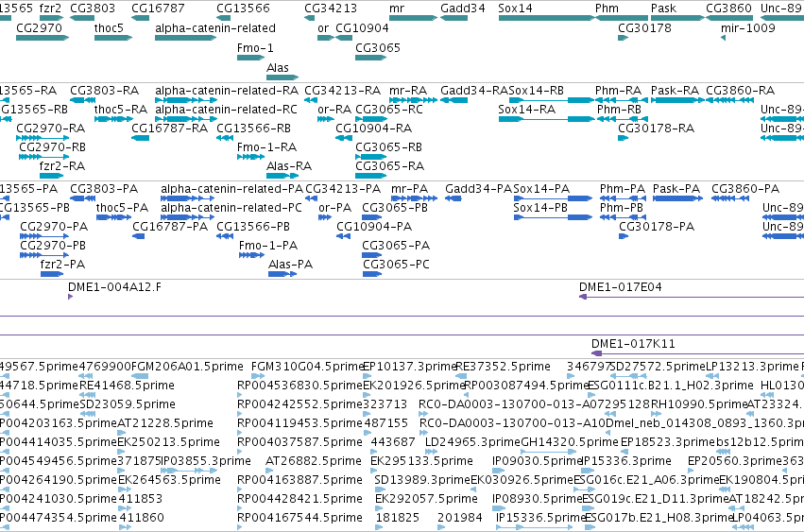Viewport: 804px width, 532px height.
Task: Open transcript CG13566-RB
Action: point(253,129)
